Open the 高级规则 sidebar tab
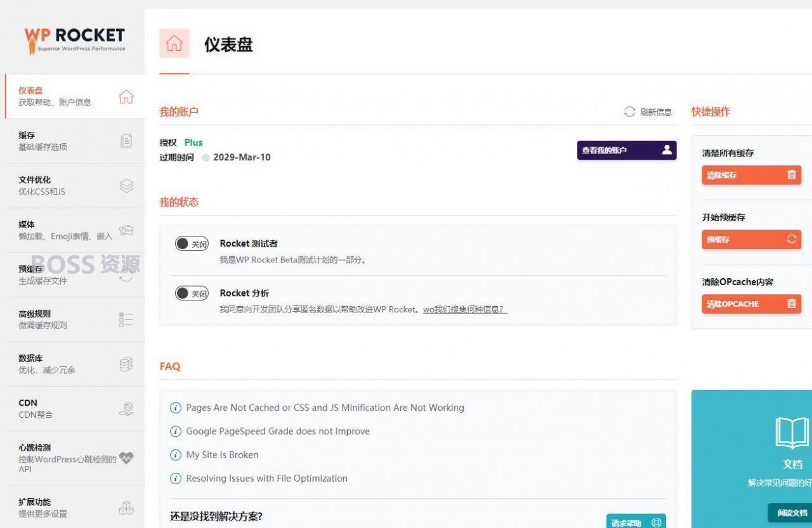Viewport: 812px width, 528px height. [x=75, y=319]
